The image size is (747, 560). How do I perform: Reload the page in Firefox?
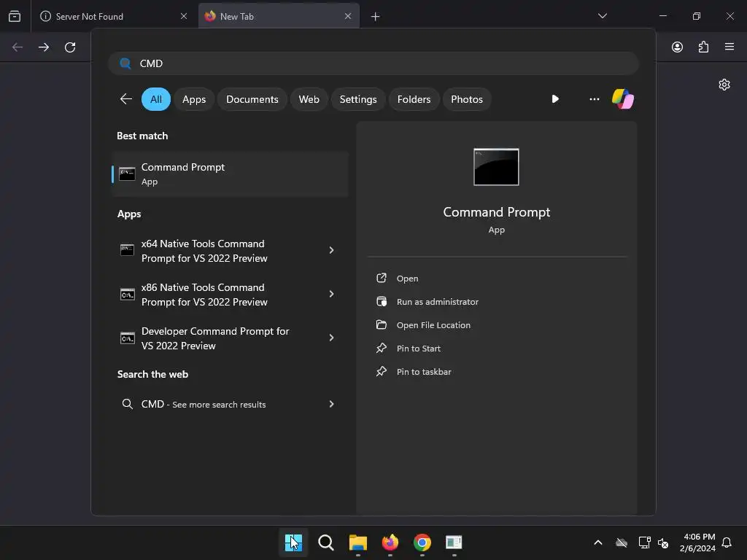pyautogui.click(x=70, y=47)
